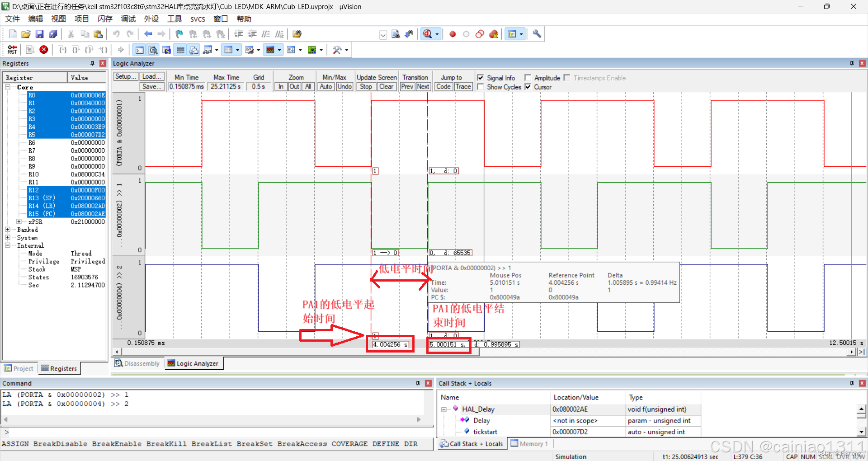Click the Save All icon
868x461 pixels.
click(x=53, y=34)
